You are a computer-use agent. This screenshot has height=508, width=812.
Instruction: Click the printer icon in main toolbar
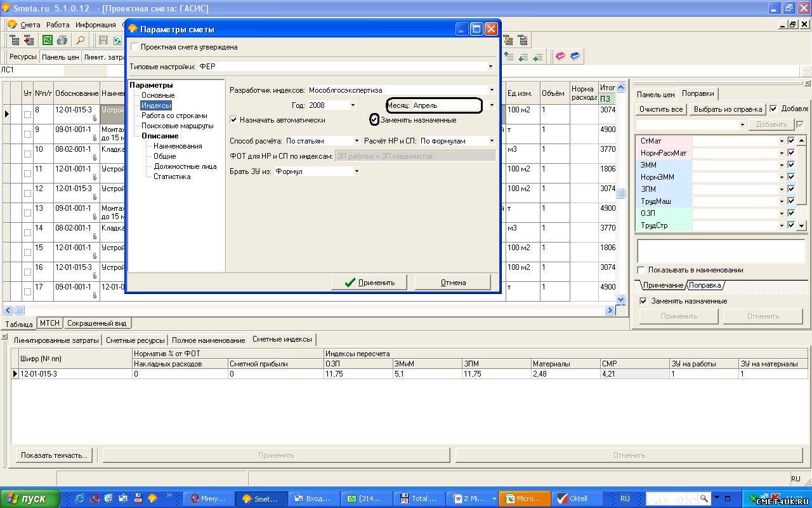click(62, 40)
